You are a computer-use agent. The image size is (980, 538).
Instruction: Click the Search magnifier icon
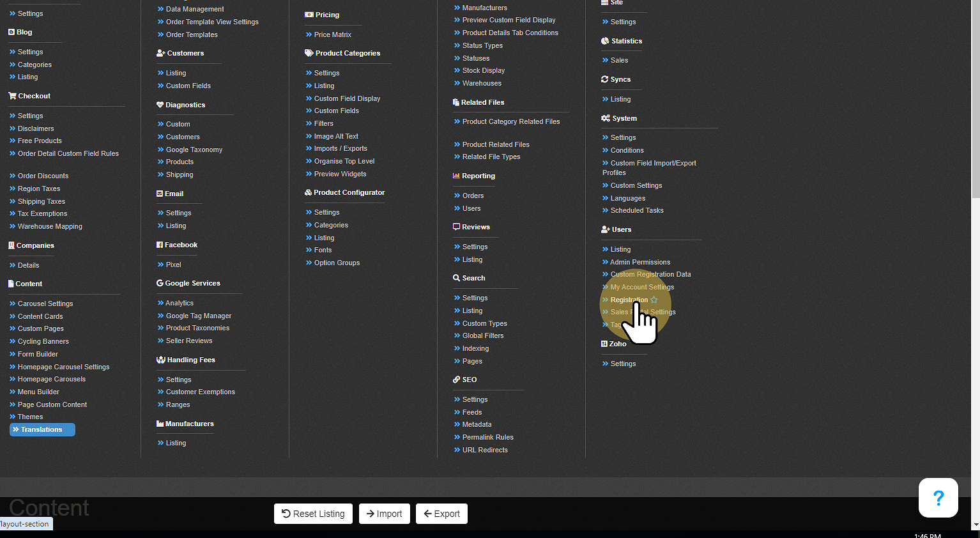pyautogui.click(x=457, y=278)
